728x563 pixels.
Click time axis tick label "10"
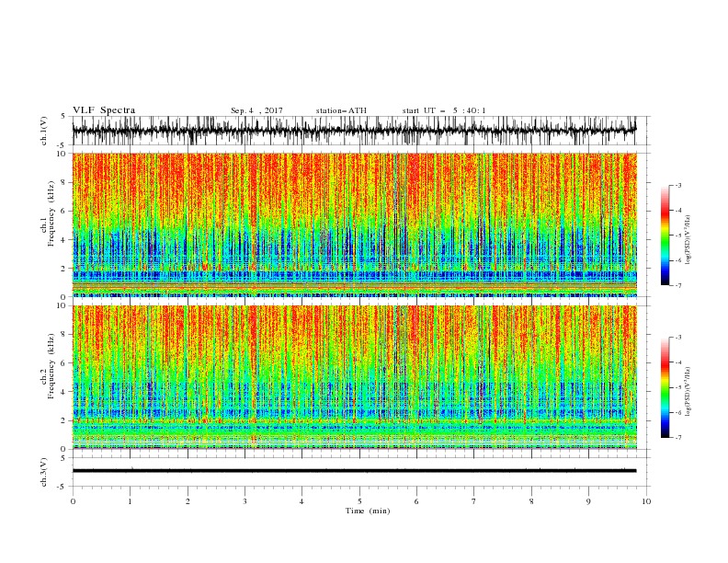[x=646, y=501]
